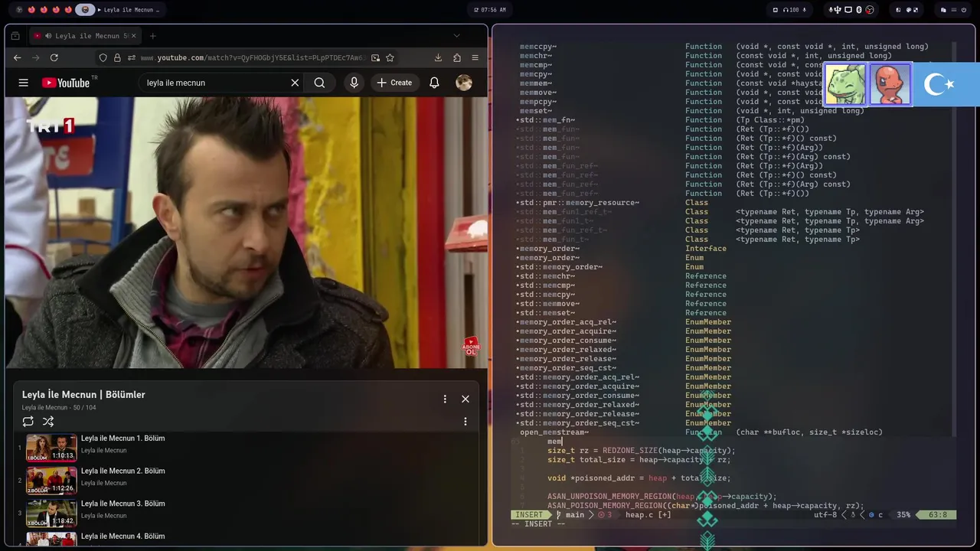Screen dimensions: 980x551
Task: Open Firefox downloads panel
Action: tap(438, 57)
